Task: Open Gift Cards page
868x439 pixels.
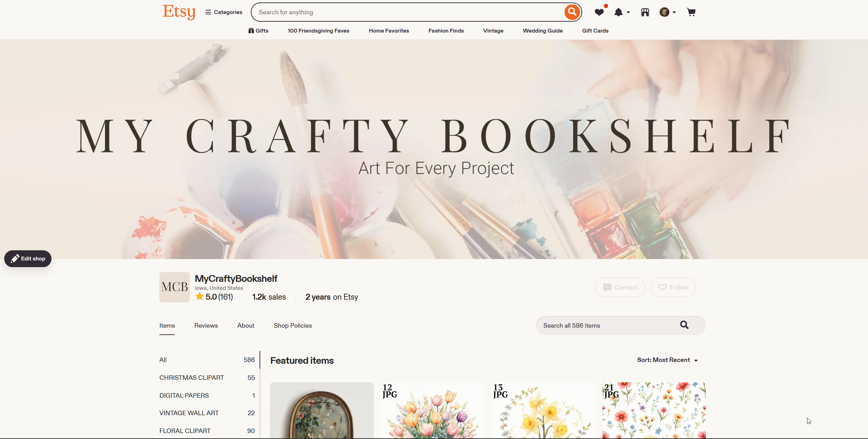Action: click(595, 31)
